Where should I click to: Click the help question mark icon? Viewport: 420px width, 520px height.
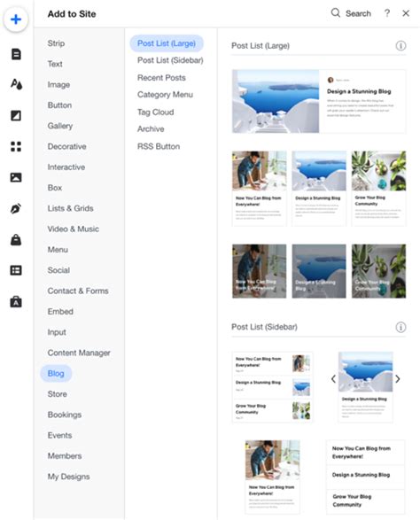tap(387, 13)
